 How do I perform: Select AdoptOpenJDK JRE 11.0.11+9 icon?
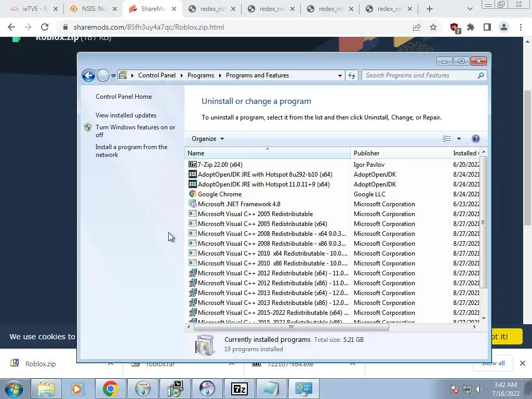(x=192, y=184)
